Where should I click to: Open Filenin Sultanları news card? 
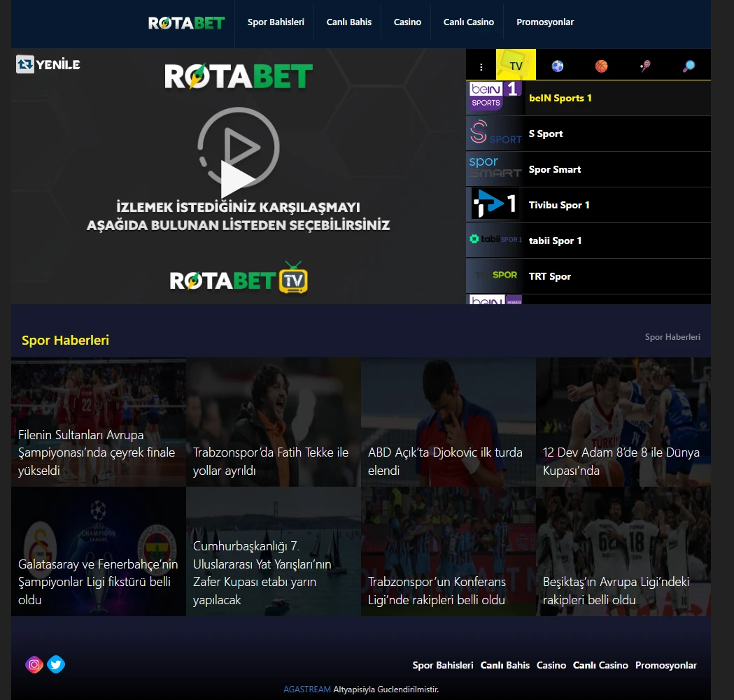[x=98, y=422]
